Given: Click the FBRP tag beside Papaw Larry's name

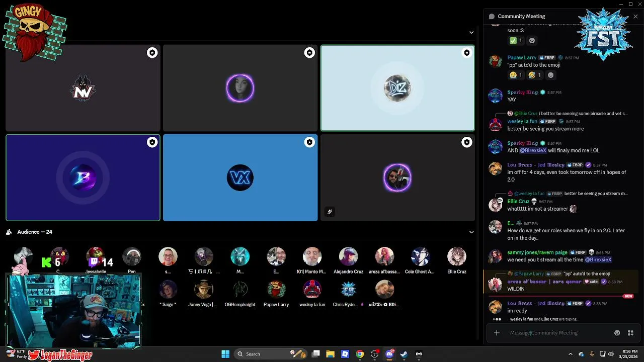Looking at the screenshot, I should coord(547,58).
